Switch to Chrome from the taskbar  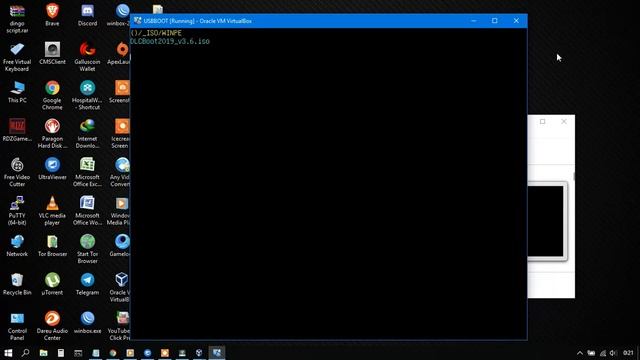[113, 353]
